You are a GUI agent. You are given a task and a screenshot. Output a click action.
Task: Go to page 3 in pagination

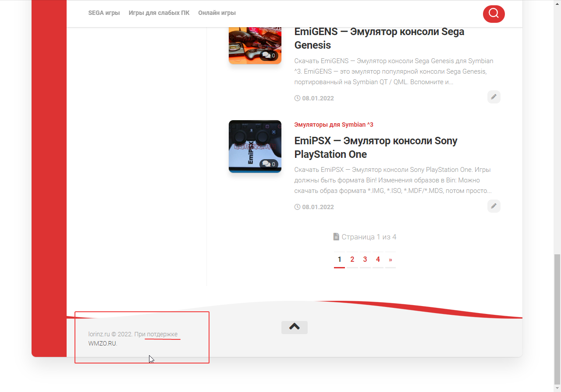pyautogui.click(x=365, y=260)
